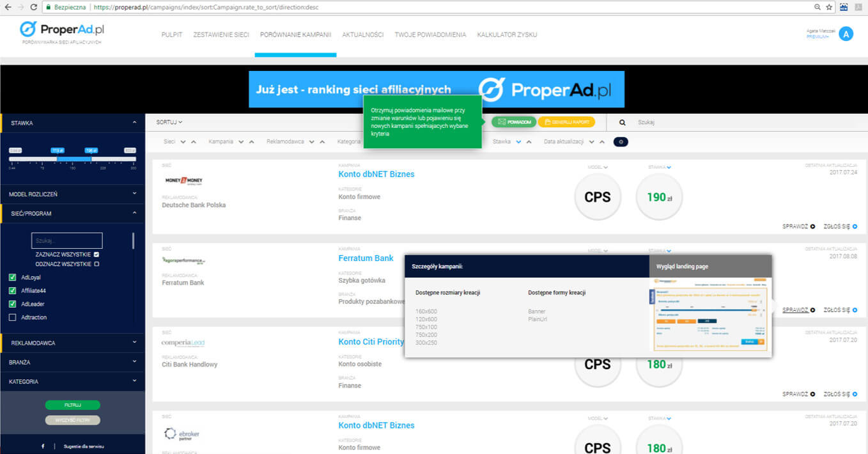Click the search magnifier icon above results

click(623, 122)
